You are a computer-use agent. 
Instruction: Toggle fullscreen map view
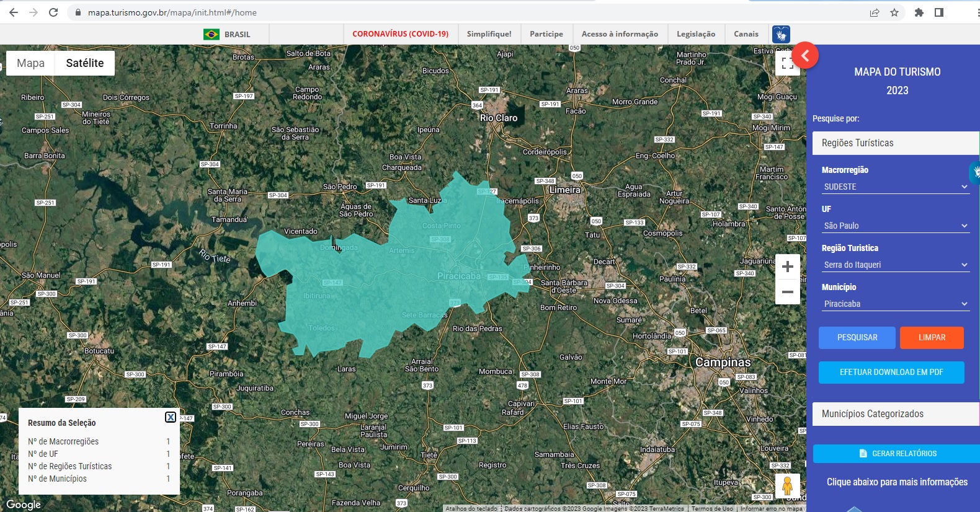tap(787, 63)
